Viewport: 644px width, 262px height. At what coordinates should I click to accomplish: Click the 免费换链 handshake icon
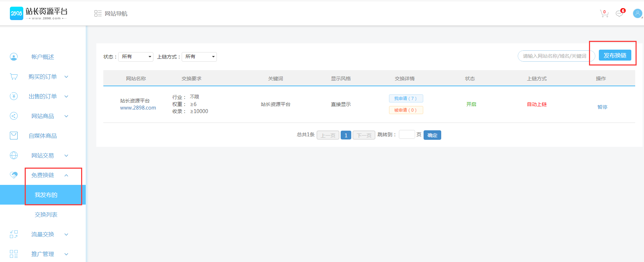[14, 175]
